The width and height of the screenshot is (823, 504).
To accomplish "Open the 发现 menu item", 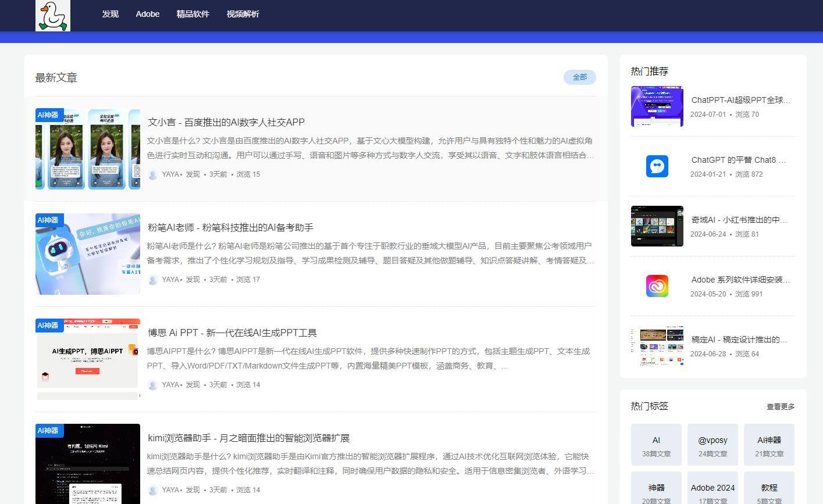I will pos(110,14).
